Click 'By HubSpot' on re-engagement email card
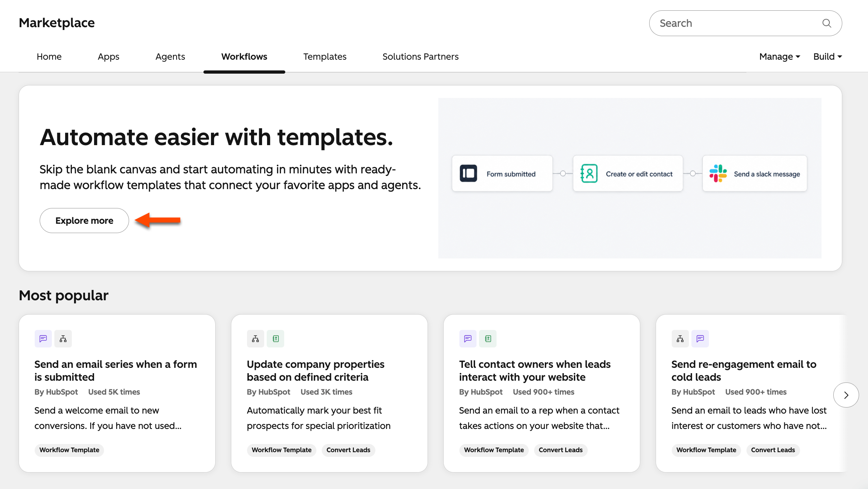868x489 pixels. pos(693,392)
